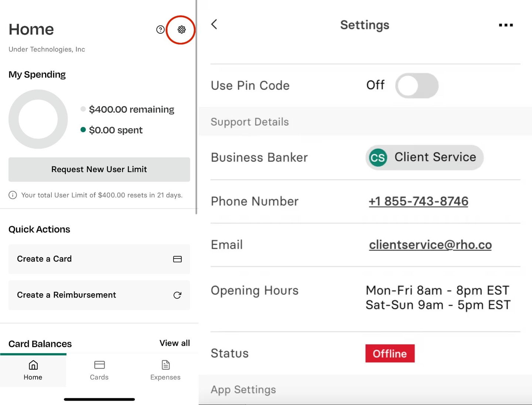Switch the Pin Code setting from Off
This screenshot has height=405, width=532.
point(417,85)
